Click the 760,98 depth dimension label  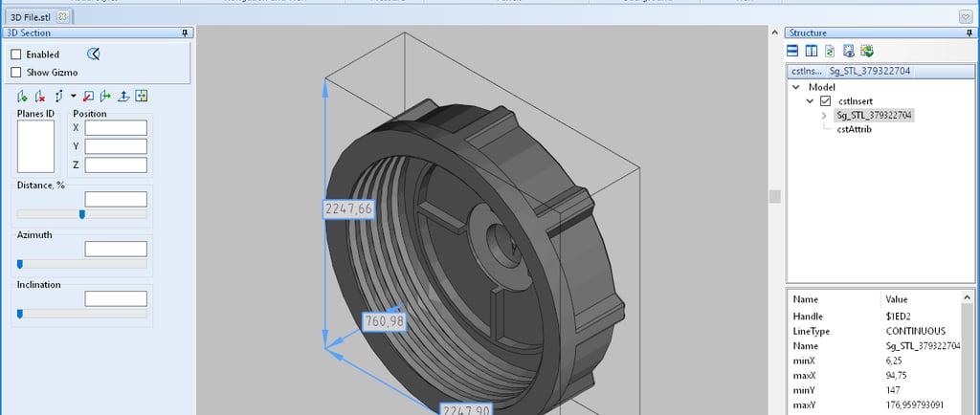(x=385, y=322)
